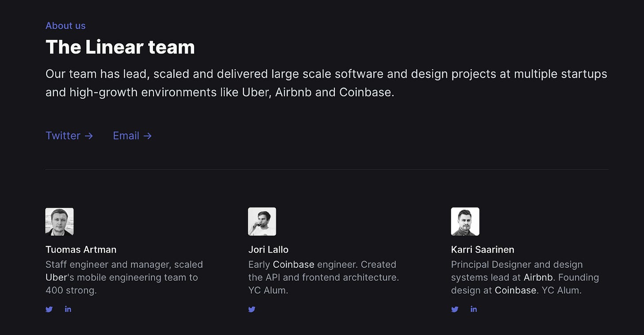Click the name Karri Saarinen
This screenshot has height=335, width=644.
point(483,250)
